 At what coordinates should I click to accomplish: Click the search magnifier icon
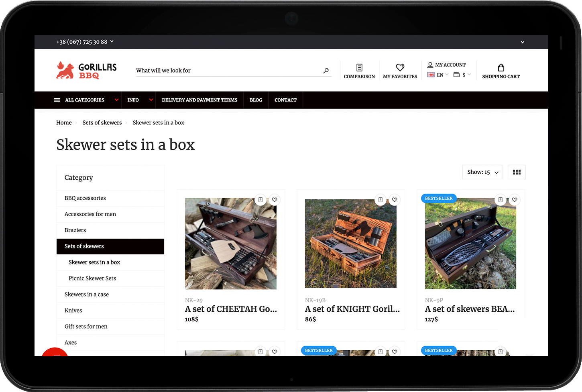326,71
